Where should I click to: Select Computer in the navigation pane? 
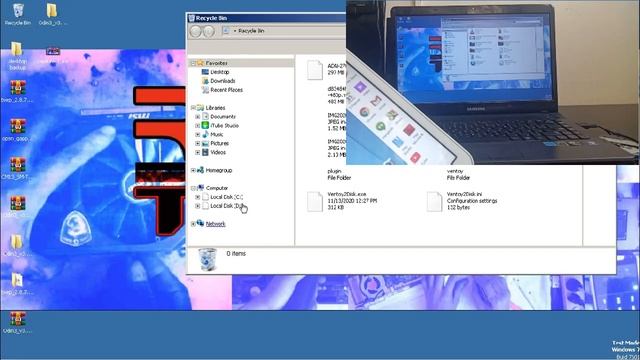pyautogui.click(x=217, y=189)
